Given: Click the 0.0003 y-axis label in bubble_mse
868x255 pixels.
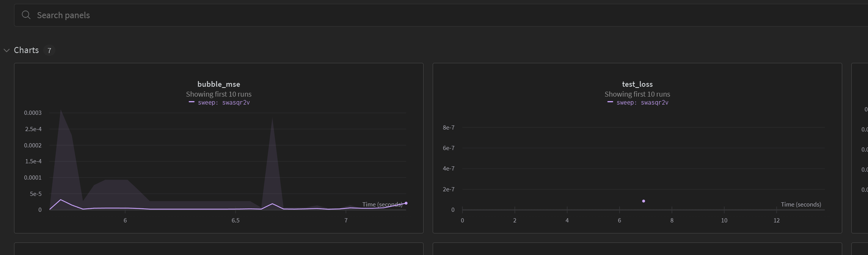Looking at the screenshot, I should (33, 113).
